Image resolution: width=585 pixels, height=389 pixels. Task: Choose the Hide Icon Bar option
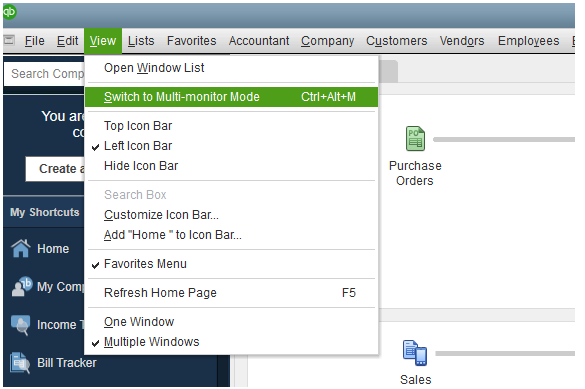coord(231,166)
